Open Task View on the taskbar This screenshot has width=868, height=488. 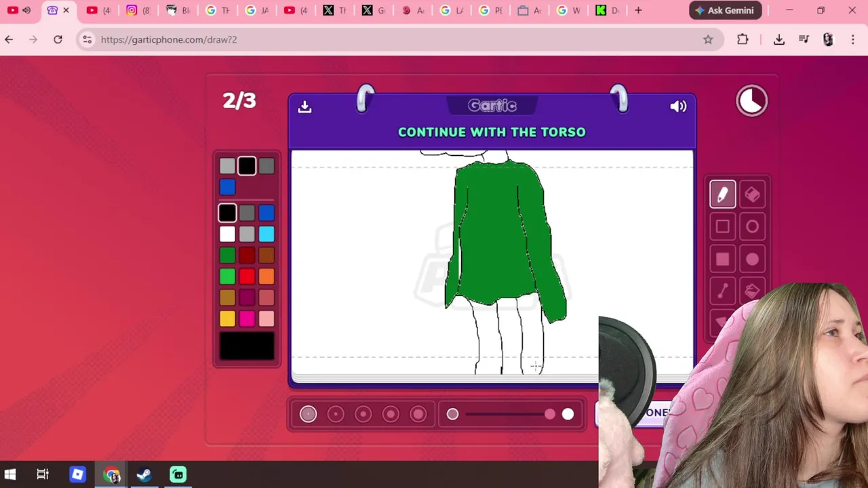tap(43, 474)
